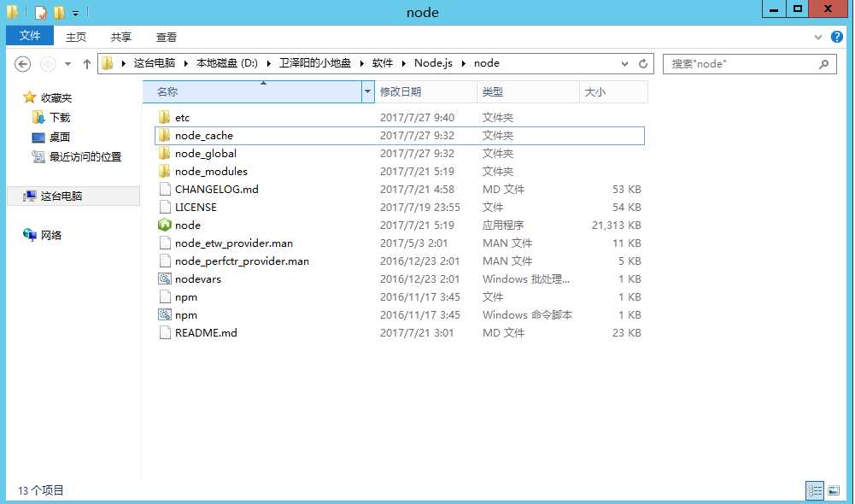
Task: Open the 查看 ribbon tab
Action: (167, 37)
